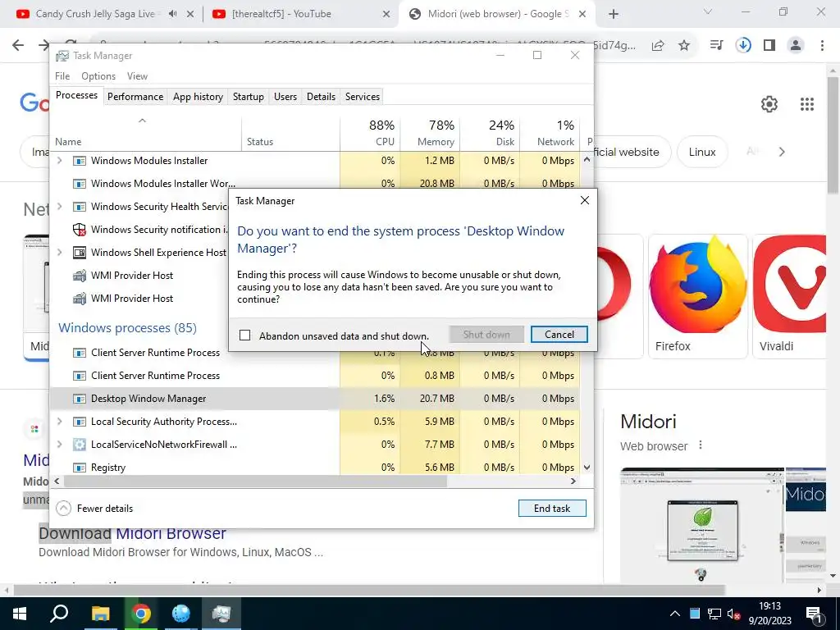Click Chrome icon in the taskbar
The image size is (840, 630).
click(x=141, y=614)
